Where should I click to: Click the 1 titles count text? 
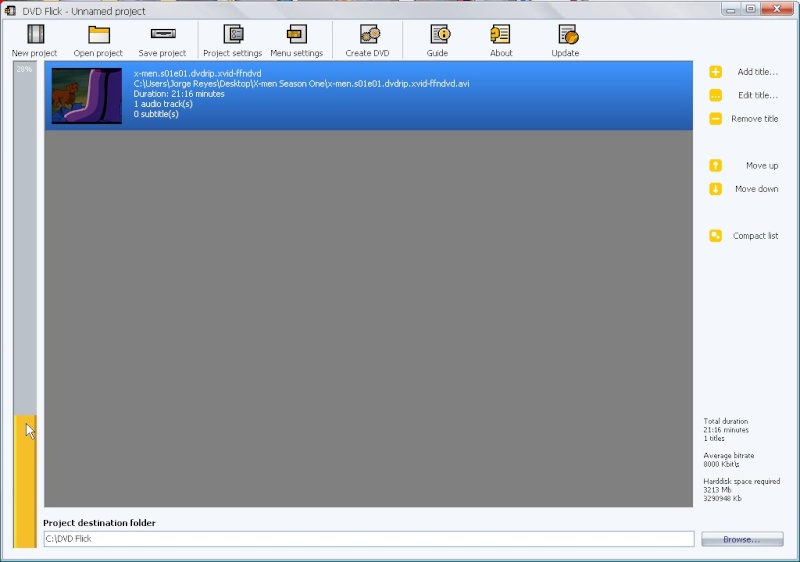pos(714,438)
